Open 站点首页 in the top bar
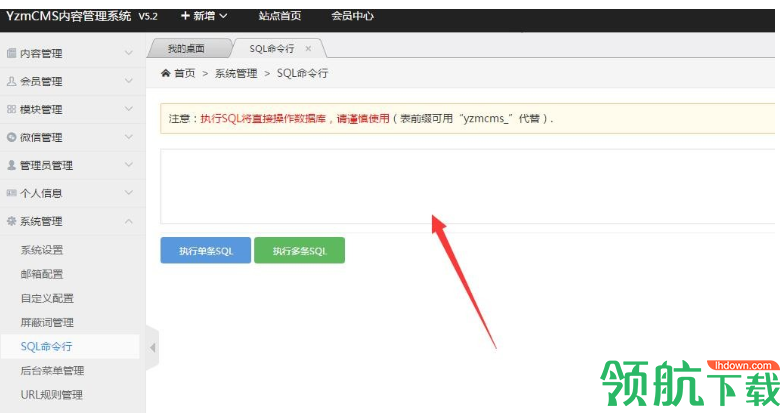780x413 pixels. click(x=280, y=16)
